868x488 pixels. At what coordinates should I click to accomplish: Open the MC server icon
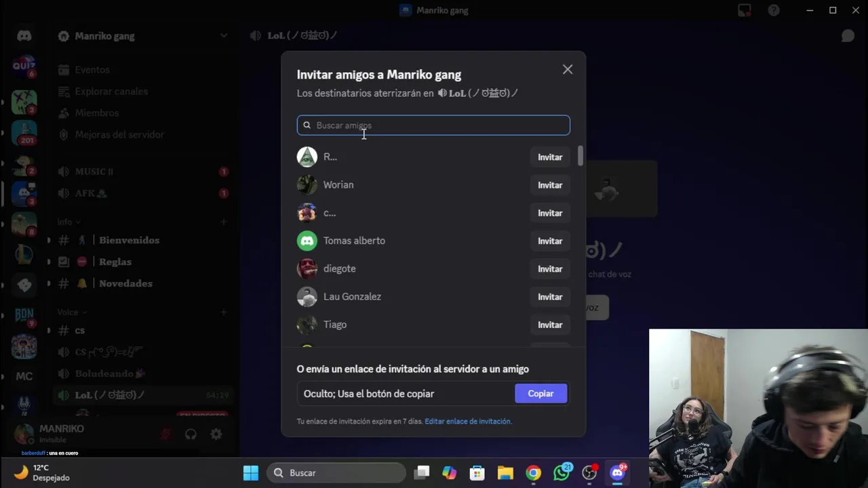click(24, 376)
